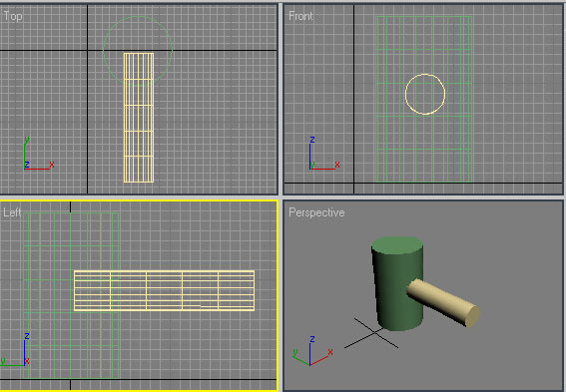Select the tan cylinder in Perspective view
566x392 pixels.
click(x=444, y=302)
